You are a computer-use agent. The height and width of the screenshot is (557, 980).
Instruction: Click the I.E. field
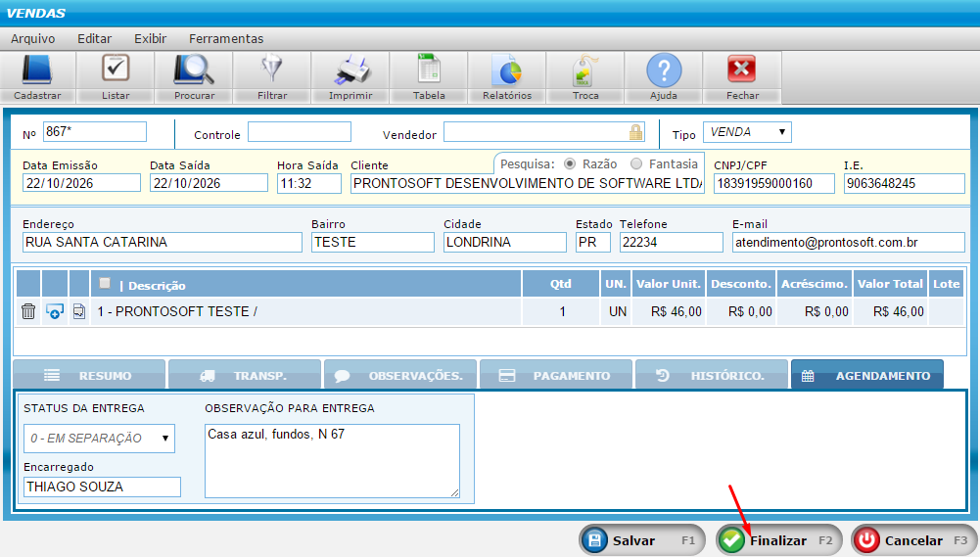(x=905, y=183)
